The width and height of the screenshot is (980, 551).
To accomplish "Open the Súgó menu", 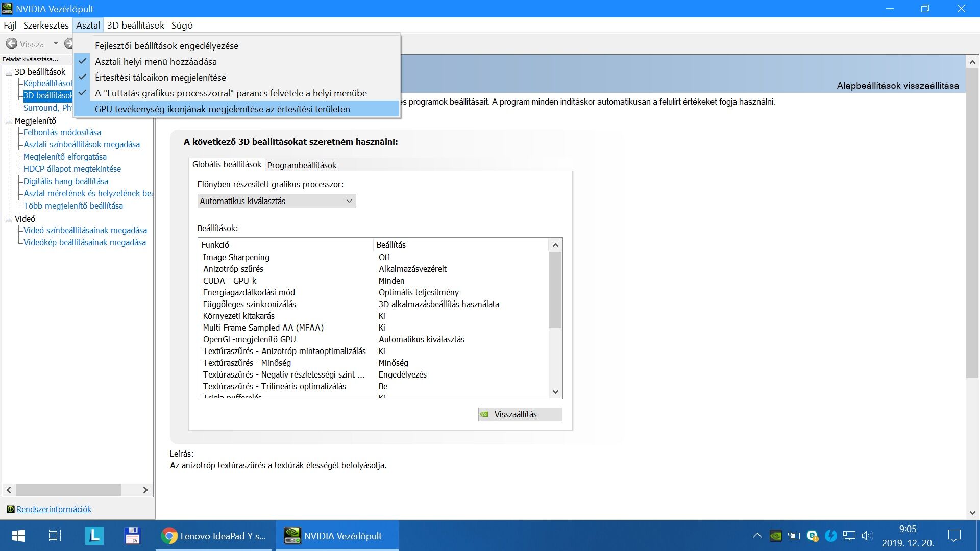I will 182,25.
